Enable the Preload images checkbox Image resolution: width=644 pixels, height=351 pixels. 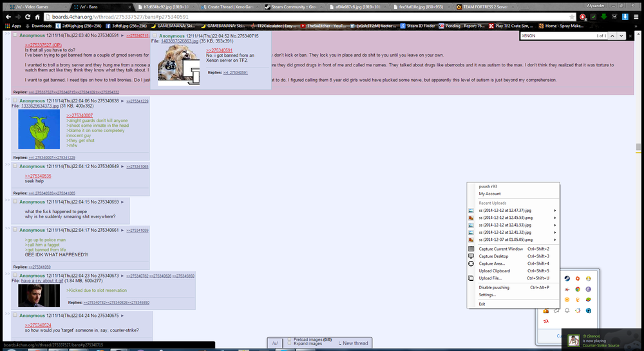(x=290, y=339)
